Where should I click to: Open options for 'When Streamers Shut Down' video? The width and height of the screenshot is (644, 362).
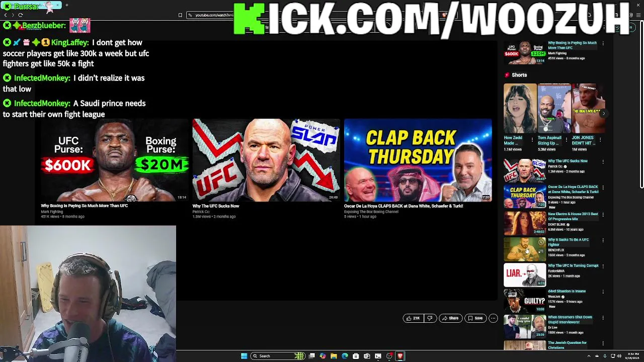[603, 318]
